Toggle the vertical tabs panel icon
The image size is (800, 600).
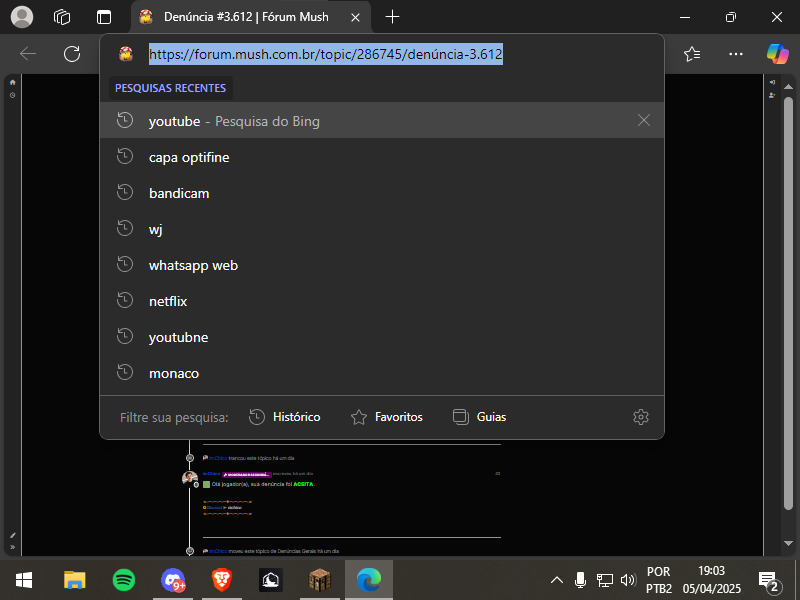[x=104, y=17]
